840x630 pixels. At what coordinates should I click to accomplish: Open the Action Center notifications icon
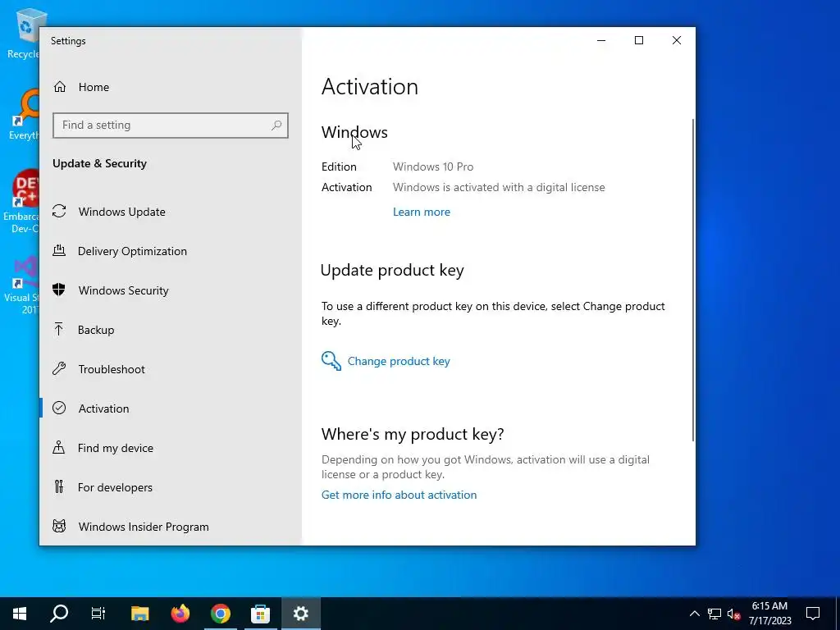[813, 614]
